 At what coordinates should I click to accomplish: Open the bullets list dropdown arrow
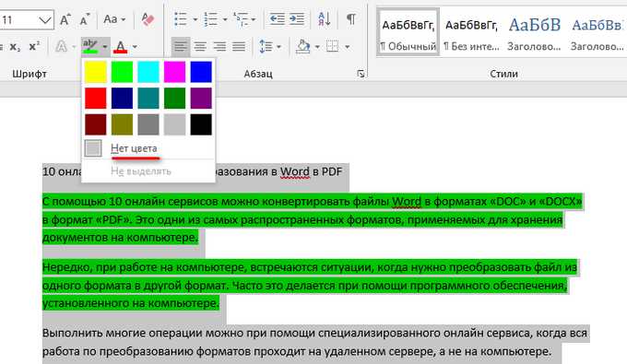coord(195,19)
